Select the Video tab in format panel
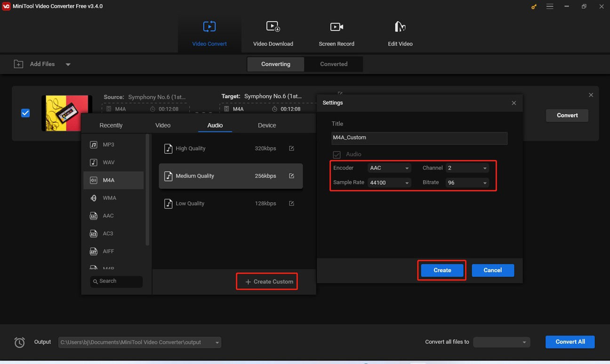 [x=163, y=125]
